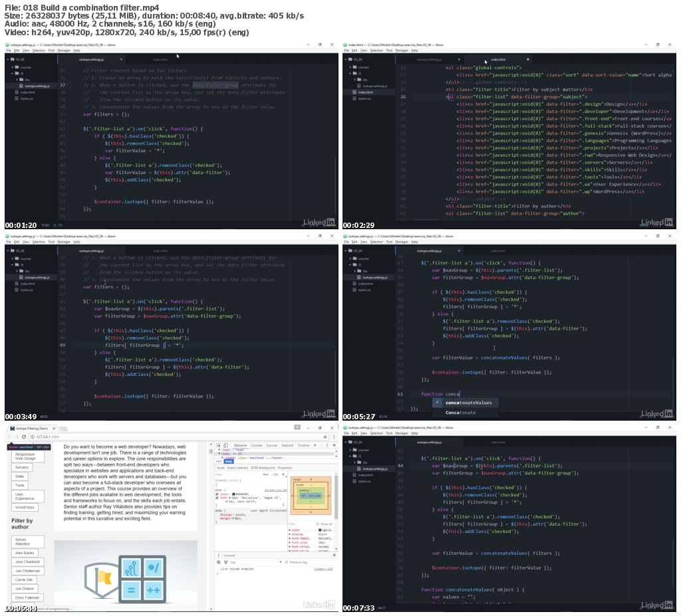Screen dimensions: 681x616
Task: Open the styles.css:24 source link
Action: point(275,490)
